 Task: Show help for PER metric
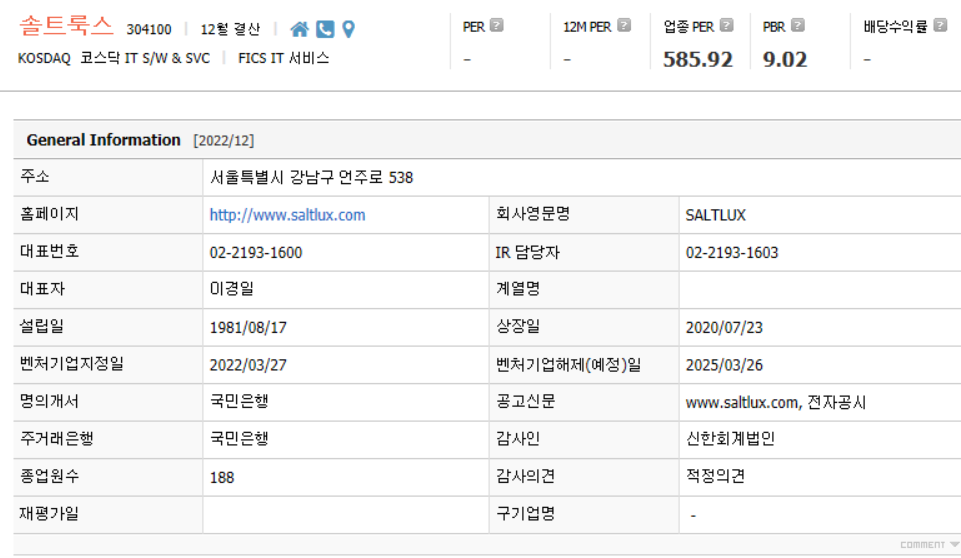point(497,25)
